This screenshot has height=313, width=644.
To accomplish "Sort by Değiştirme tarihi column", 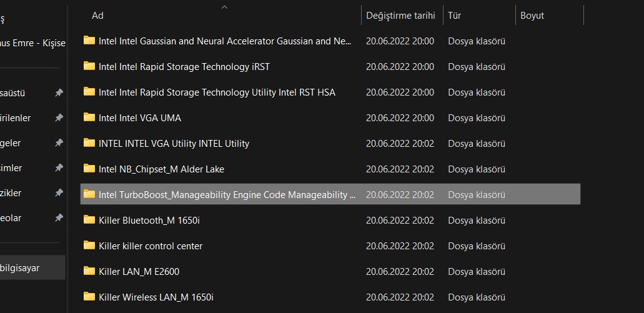I will coord(400,16).
